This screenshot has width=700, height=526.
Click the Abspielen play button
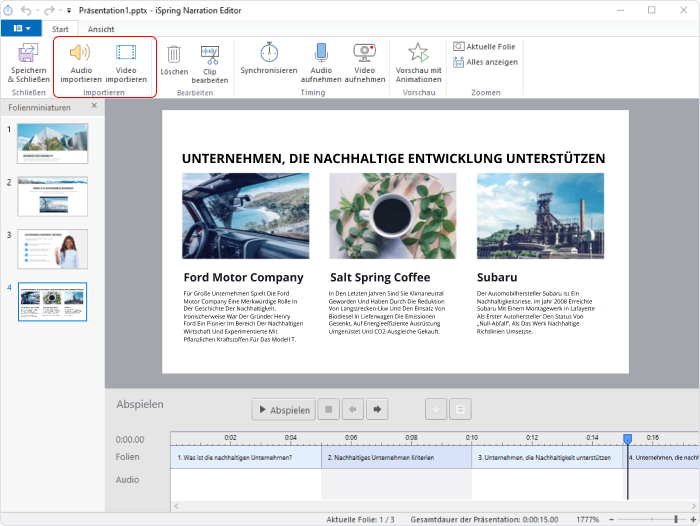283,409
